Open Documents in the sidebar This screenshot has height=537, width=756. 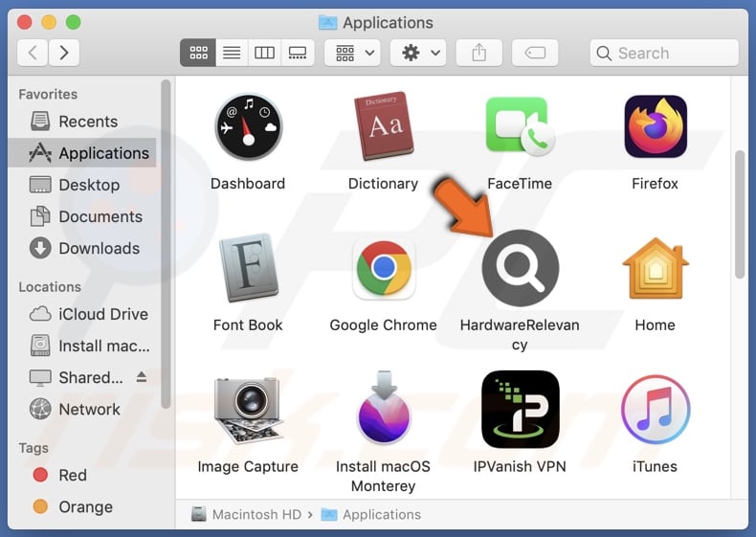pyautogui.click(x=82, y=216)
